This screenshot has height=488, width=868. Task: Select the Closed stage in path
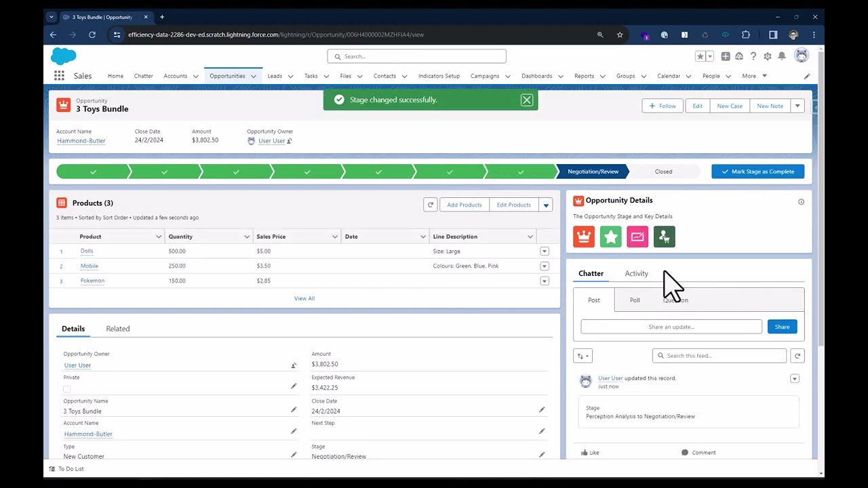(x=663, y=171)
